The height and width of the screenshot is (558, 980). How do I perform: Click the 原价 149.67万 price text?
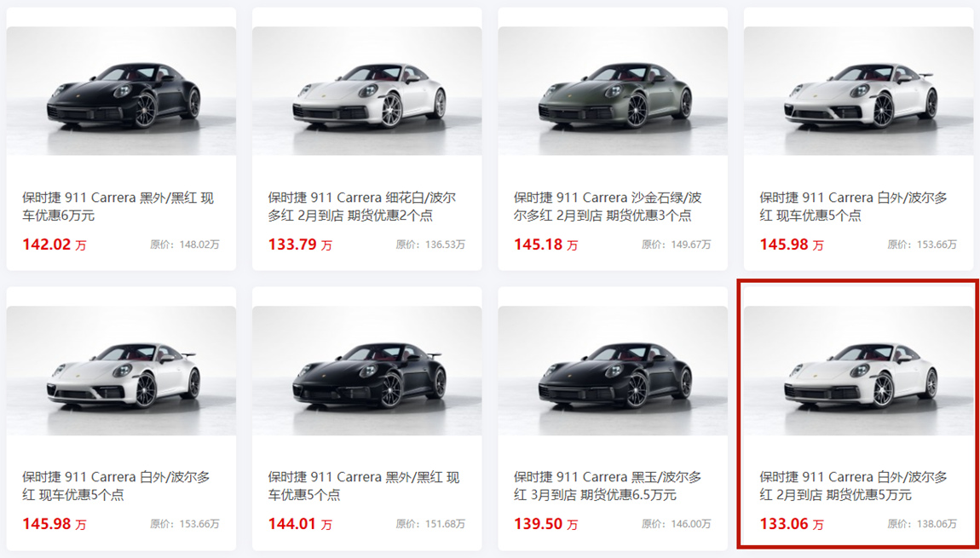point(676,245)
